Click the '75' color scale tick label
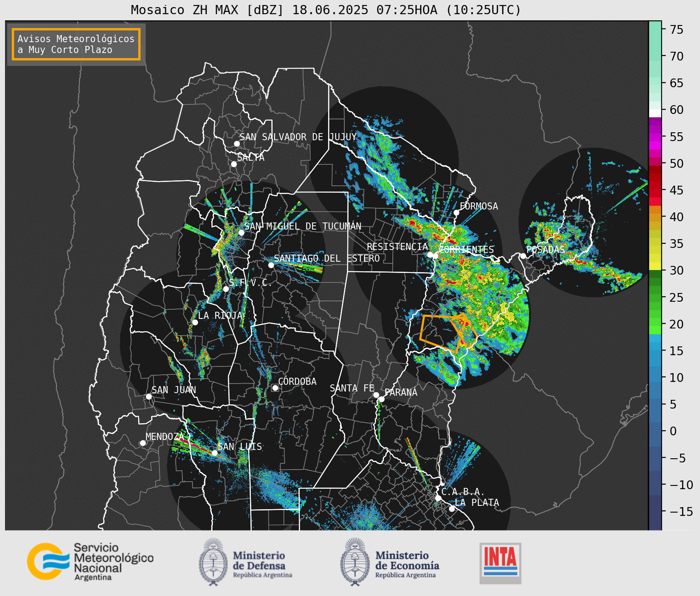Screen dimensions: 700x596 [677, 30]
